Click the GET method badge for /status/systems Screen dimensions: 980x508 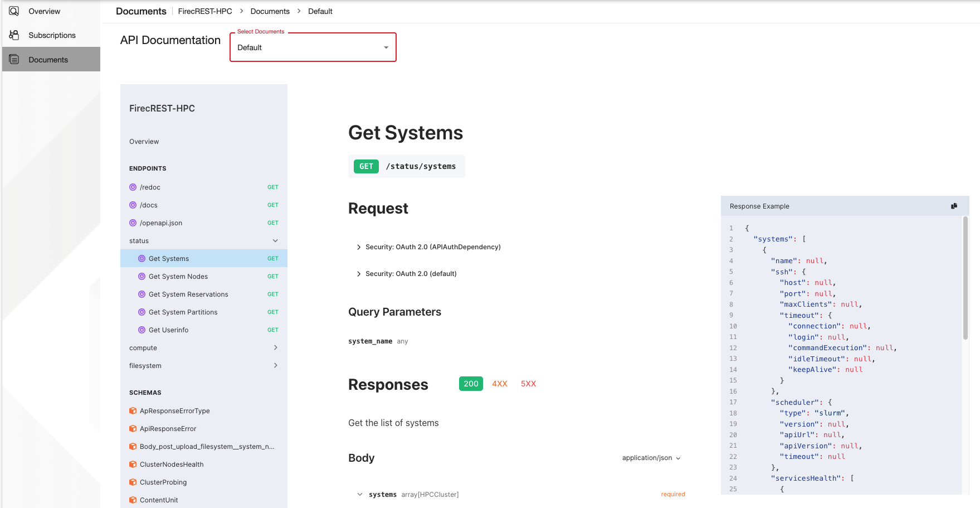[366, 166]
